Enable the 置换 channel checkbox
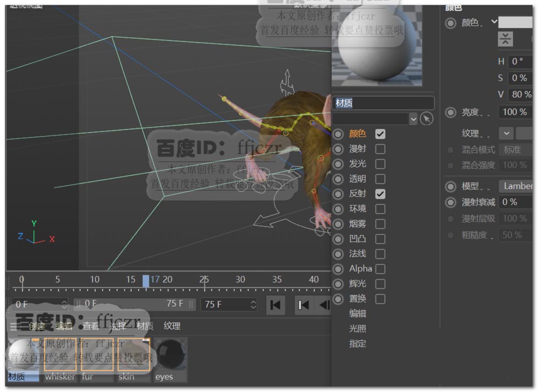 [380, 299]
